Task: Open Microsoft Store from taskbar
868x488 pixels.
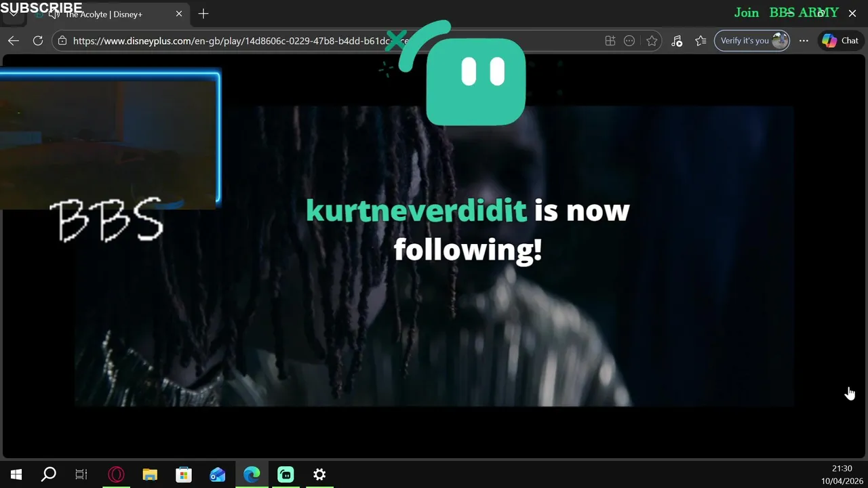Action: point(184,474)
